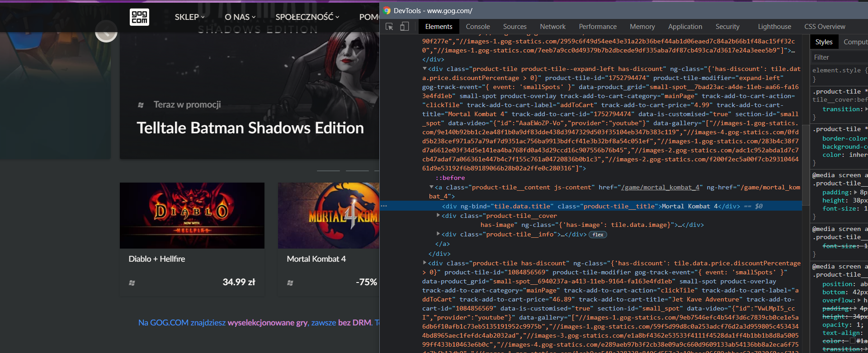
Task: Select the Styles sidebar tab
Action: (824, 42)
